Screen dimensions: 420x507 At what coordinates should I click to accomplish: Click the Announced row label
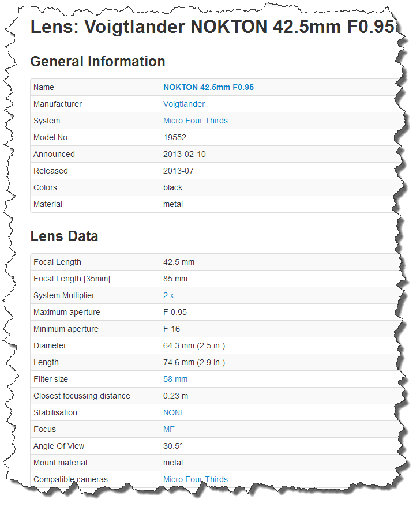pyautogui.click(x=54, y=154)
